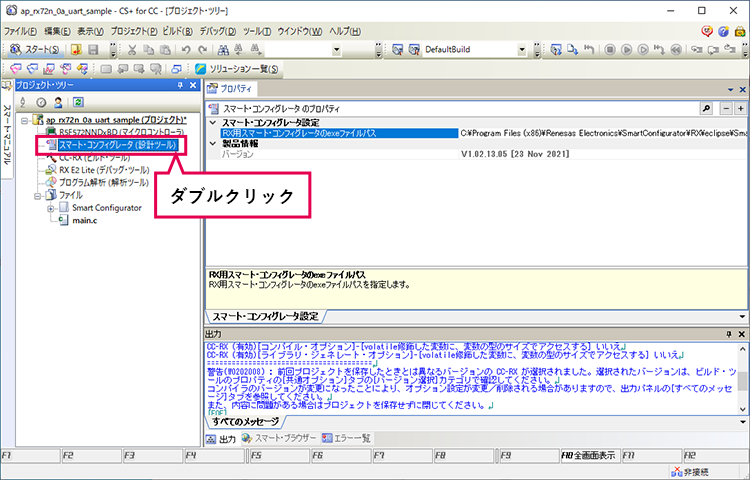Viewport: 750px width, 480px height.
Task: Click the cascade windows icon
Action: pos(176,69)
